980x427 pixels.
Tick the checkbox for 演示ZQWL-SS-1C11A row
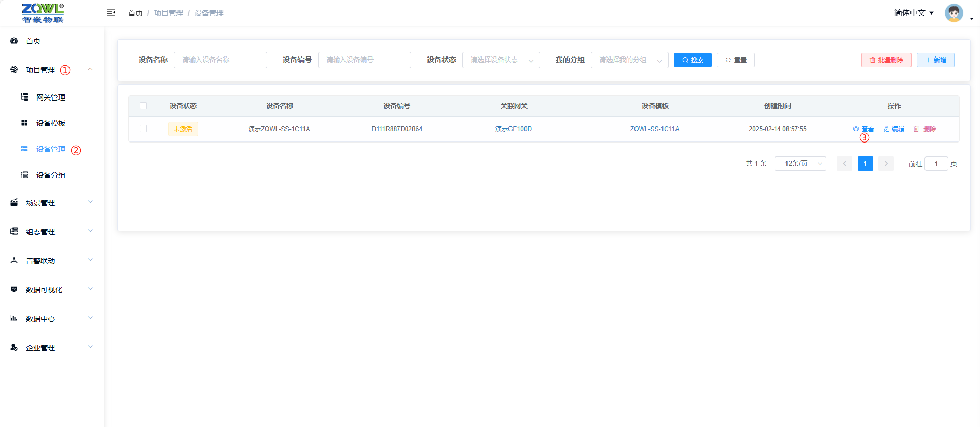tap(143, 129)
